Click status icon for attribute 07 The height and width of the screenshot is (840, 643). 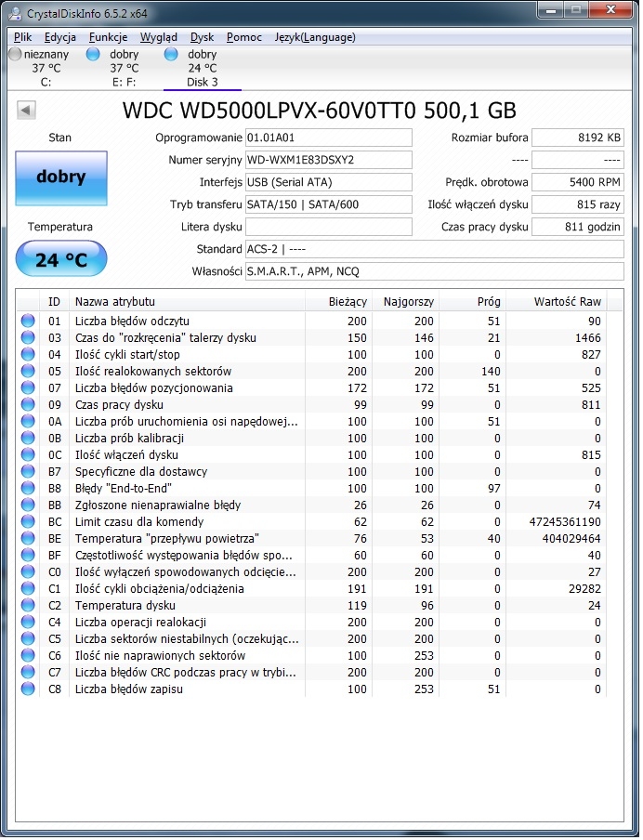(27, 387)
